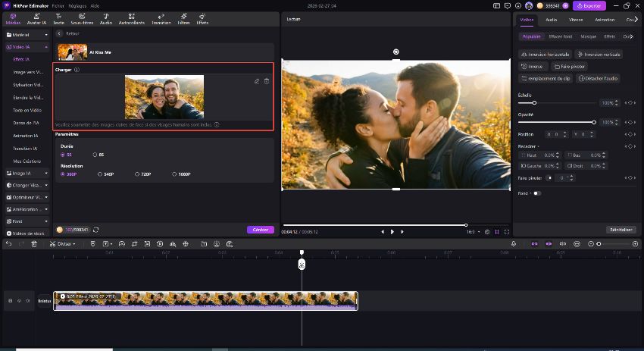
Task: Click the undo arrow in timeline toolbar
Action: click(x=8, y=244)
